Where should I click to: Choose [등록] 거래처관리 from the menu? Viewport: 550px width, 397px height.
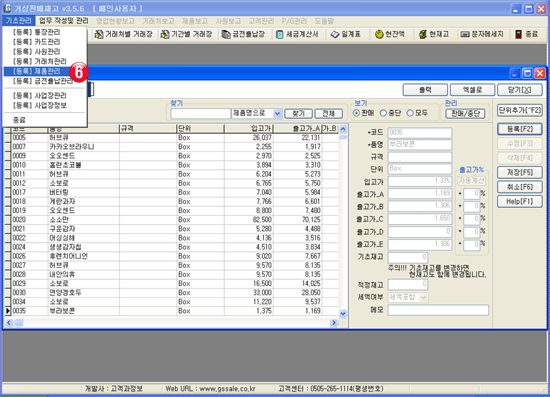click(44, 61)
